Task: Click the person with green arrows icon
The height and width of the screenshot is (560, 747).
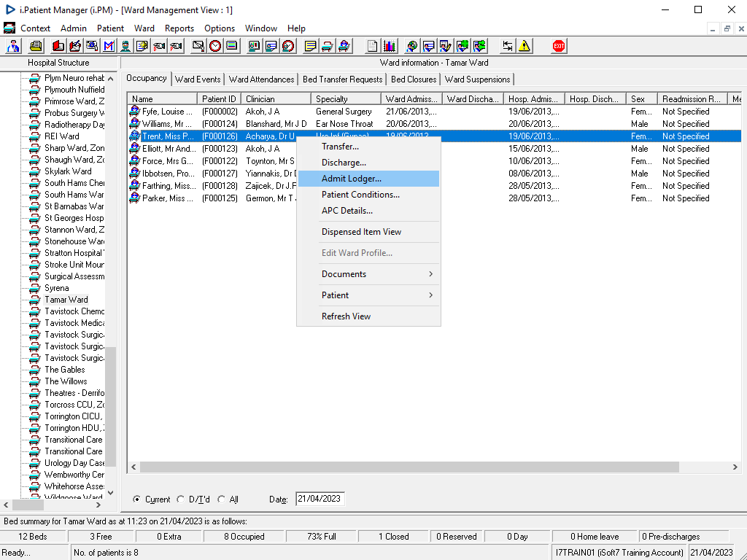Action: point(479,46)
